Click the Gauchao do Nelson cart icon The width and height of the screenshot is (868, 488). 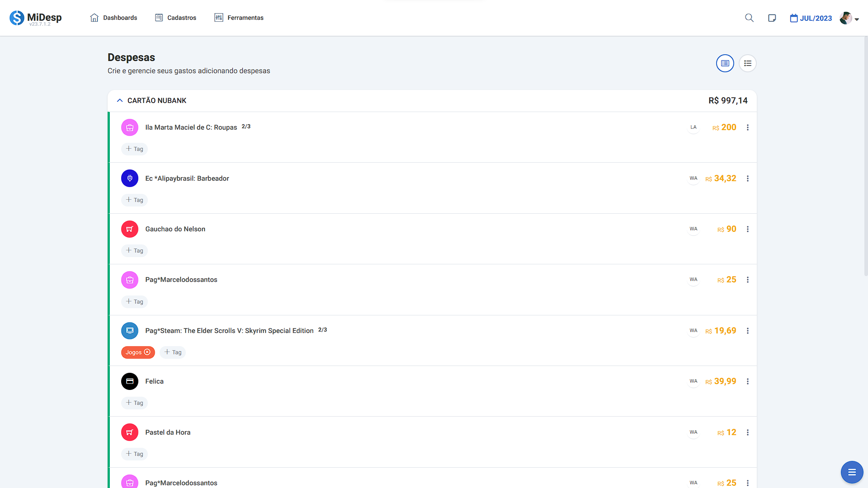pyautogui.click(x=130, y=229)
